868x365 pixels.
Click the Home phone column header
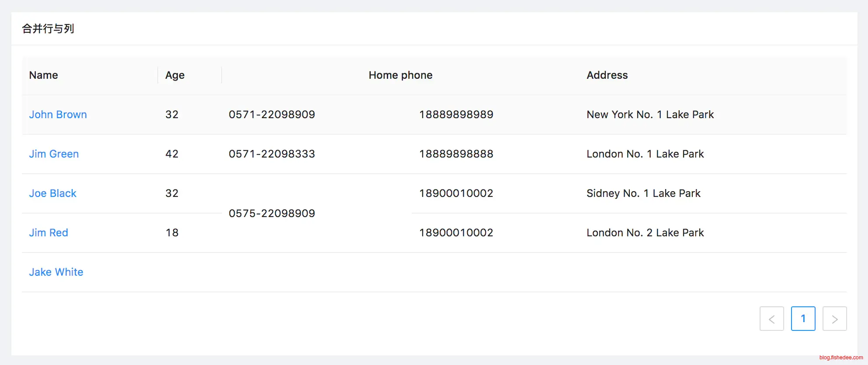point(400,75)
